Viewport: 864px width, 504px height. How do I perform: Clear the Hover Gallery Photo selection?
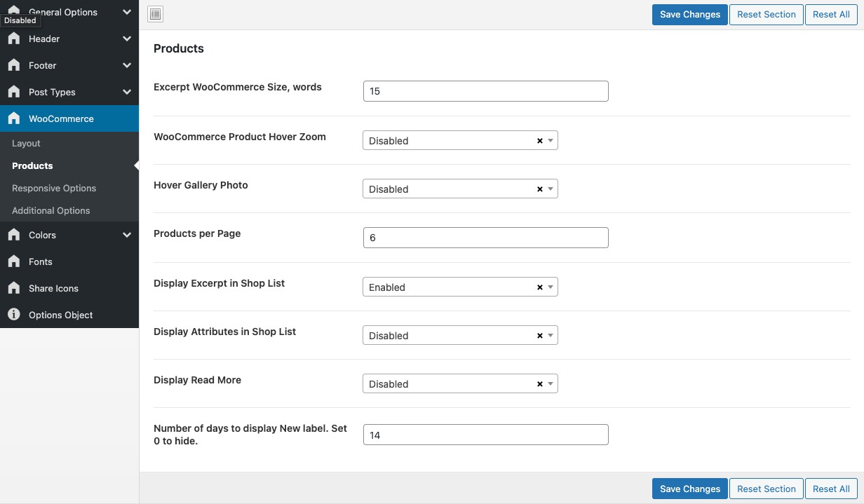coord(540,189)
